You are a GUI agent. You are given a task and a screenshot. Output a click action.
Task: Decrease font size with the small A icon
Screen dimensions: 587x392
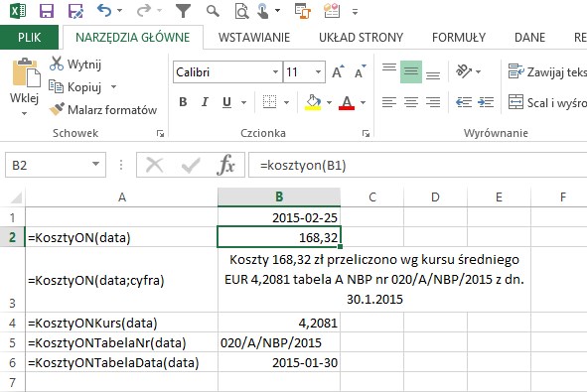(x=360, y=71)
